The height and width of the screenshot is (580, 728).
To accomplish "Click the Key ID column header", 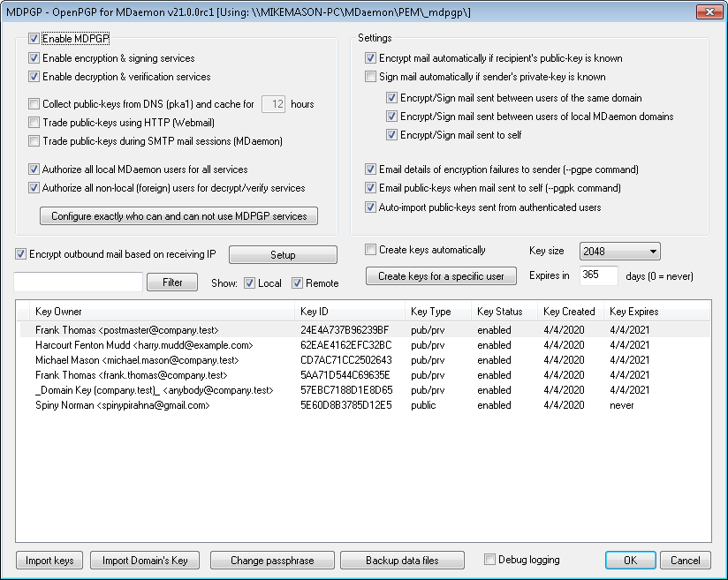I will (314, 312).
